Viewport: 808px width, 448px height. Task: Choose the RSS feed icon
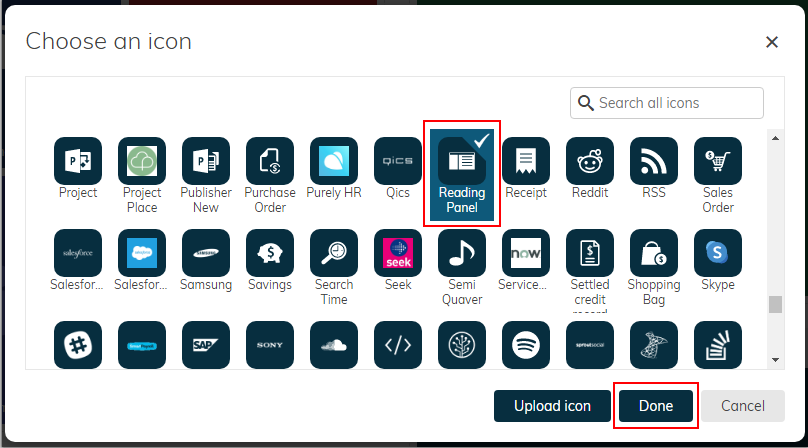point(653,161)
